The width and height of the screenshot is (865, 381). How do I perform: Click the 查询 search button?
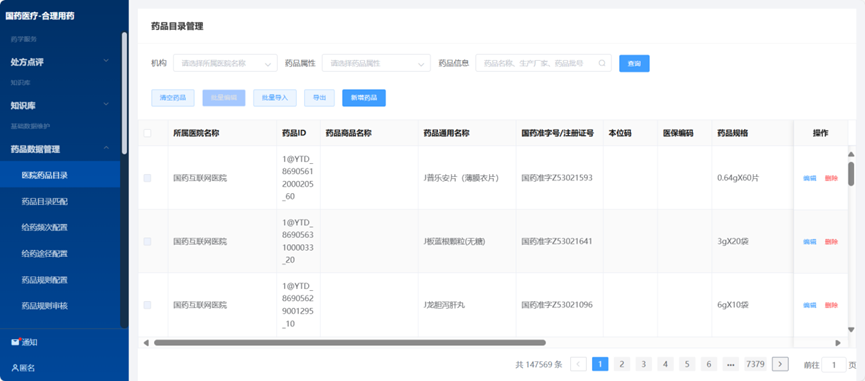634,63
